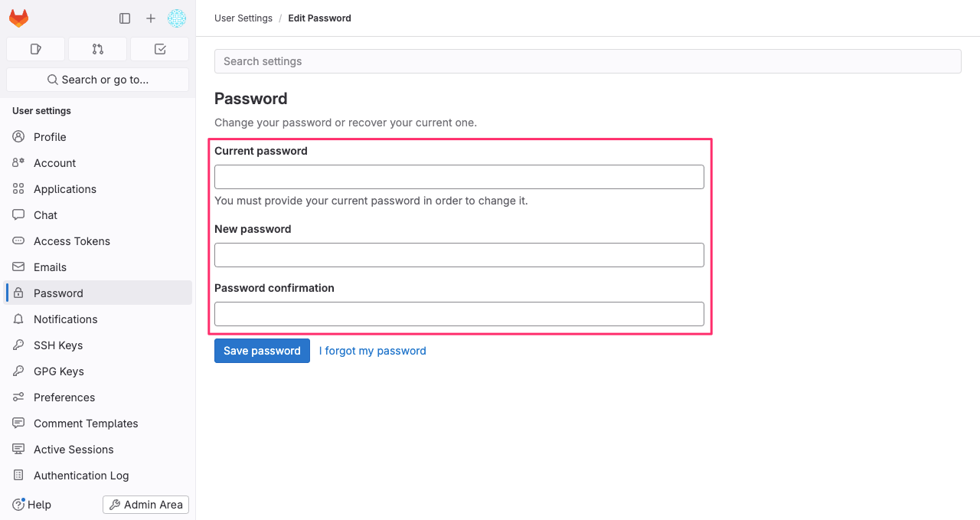Open assigned issues icon
This screenshot has width=980, height=520.
pos(35,49)
